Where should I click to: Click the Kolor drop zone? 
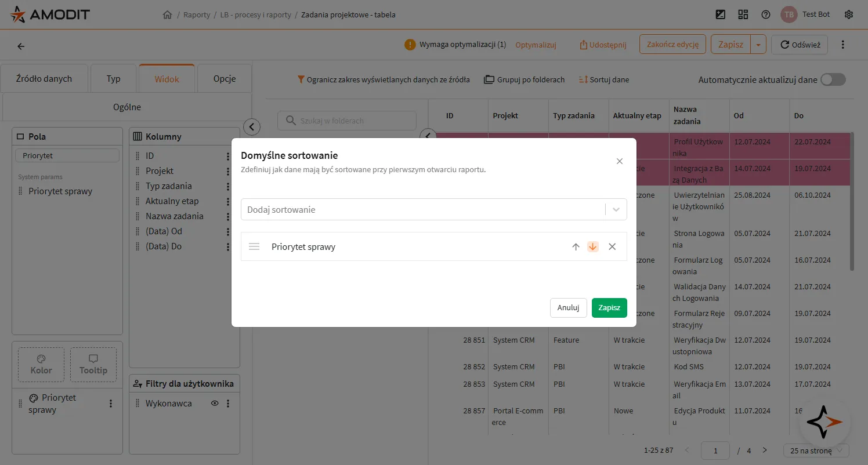tap(41, 365)
